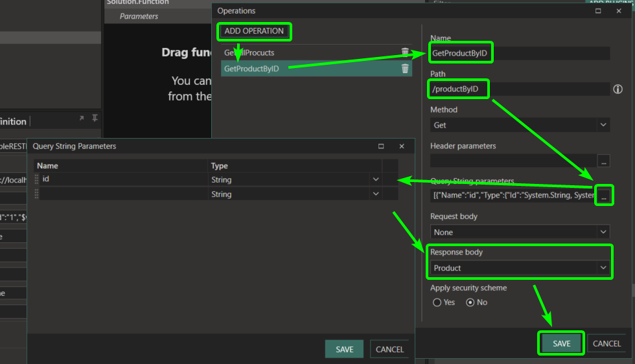Click the ADD OPERATION button

[x=254, y=31]
